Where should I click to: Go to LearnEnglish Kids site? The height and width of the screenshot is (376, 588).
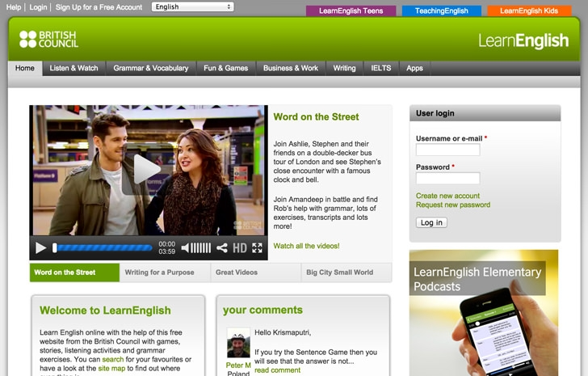click(529, 11)
